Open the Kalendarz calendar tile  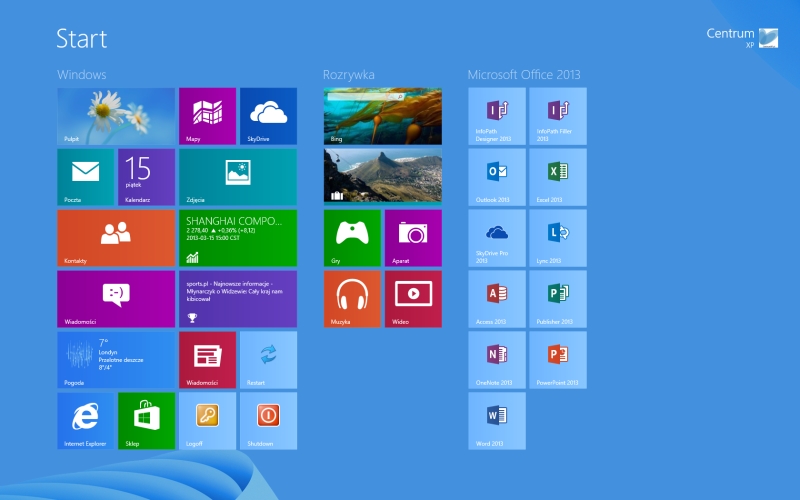click(x=146, y=177)
